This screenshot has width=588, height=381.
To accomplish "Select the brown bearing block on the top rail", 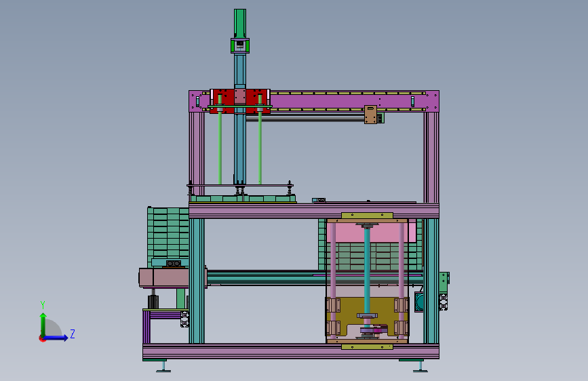I will [x=370, y=115].
